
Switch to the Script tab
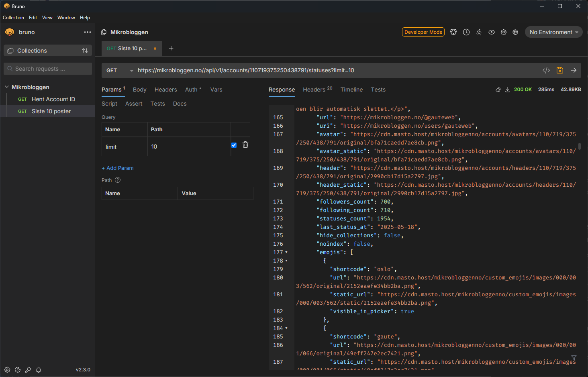point(109,104)
